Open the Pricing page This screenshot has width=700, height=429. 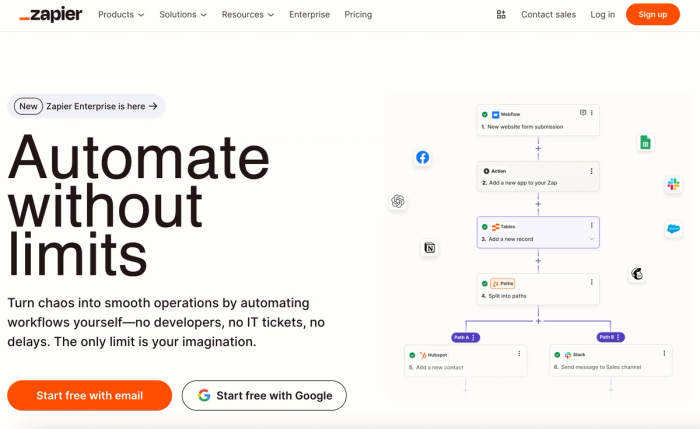pos(358,15)
